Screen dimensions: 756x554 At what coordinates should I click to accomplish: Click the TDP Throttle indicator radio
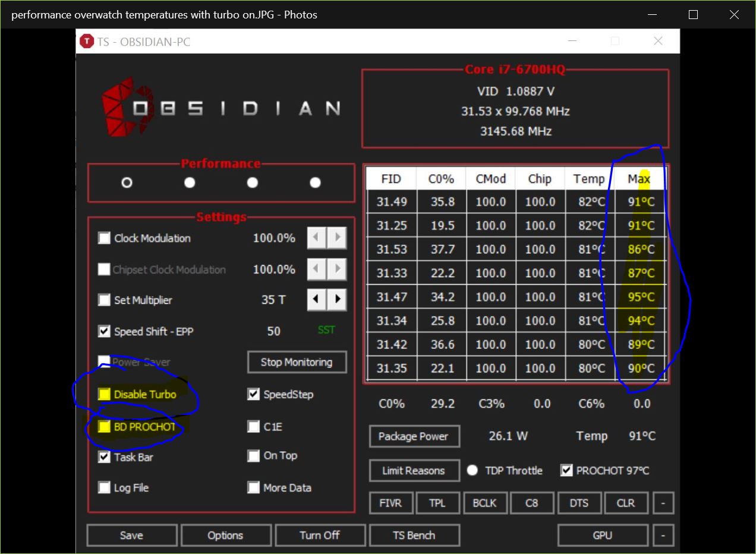click(x=472, y=470)
